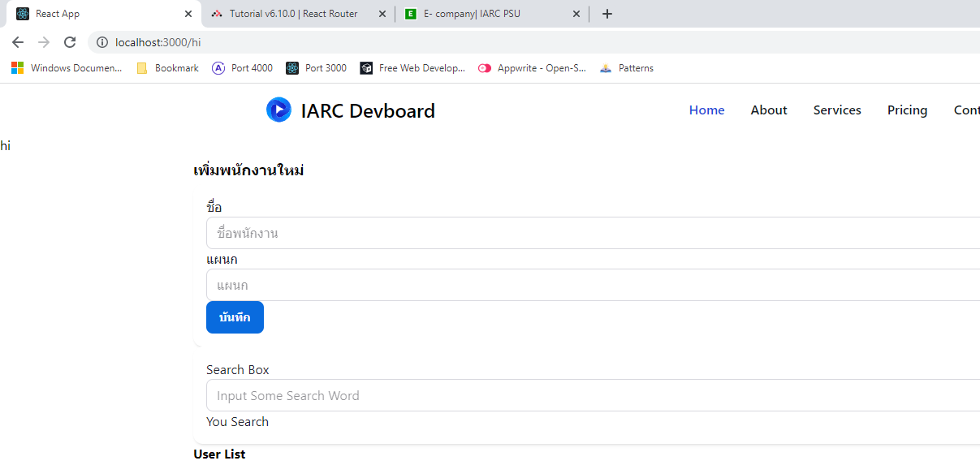Click the IARC Devboard title text

[x=368, y=110]
